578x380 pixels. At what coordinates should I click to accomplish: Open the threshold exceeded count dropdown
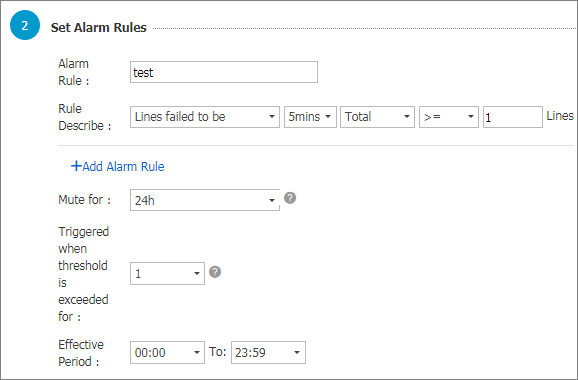pos(167,273)
